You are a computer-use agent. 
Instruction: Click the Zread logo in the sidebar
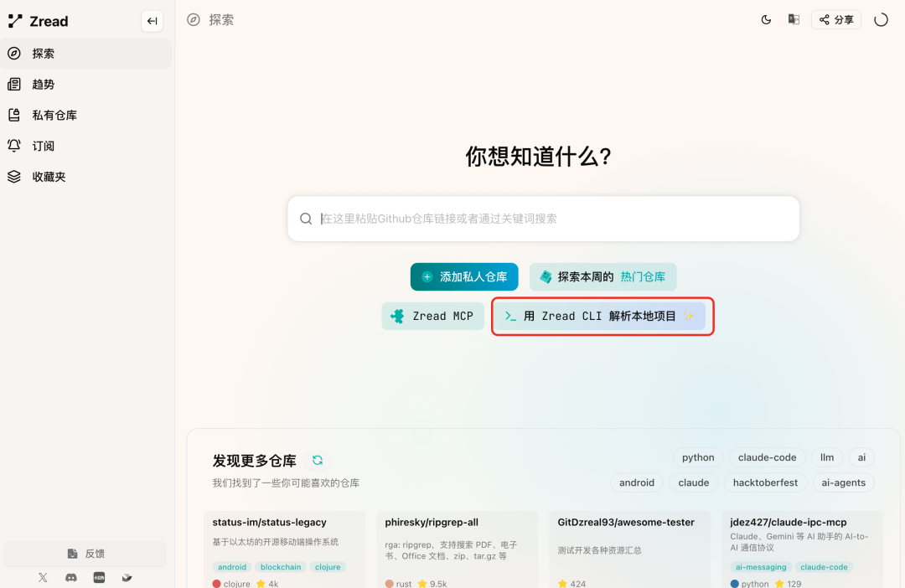[39, 21]
